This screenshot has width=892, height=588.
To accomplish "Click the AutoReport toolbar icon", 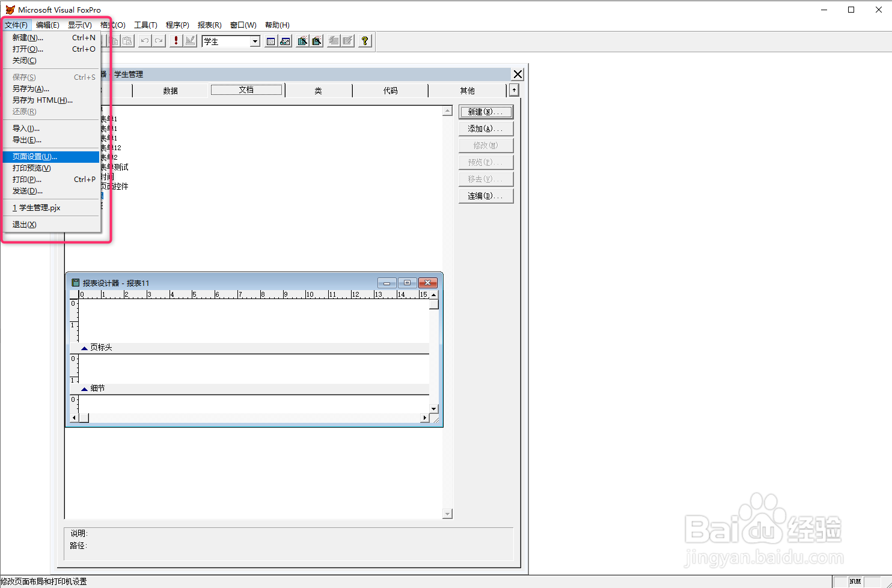I will pos(347,41).
